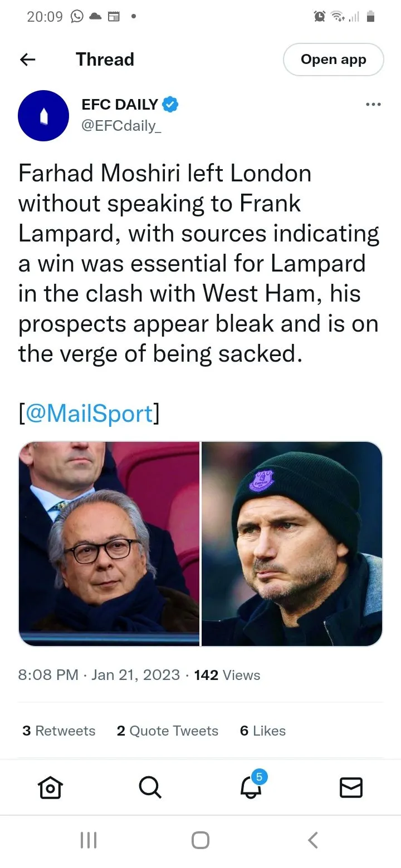The height and width of the screenshot is (868, 401).
Task: Tap the blue verified badge
Action: 170,104
